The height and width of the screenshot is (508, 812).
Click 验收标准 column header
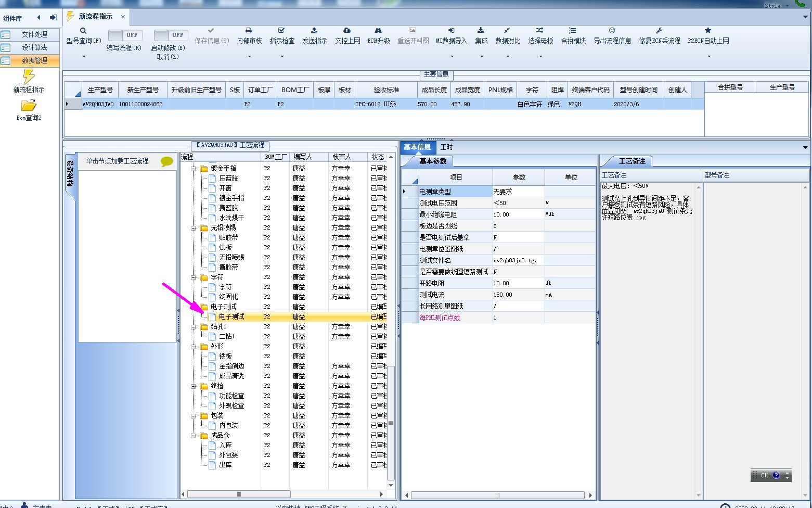point(386,90)
